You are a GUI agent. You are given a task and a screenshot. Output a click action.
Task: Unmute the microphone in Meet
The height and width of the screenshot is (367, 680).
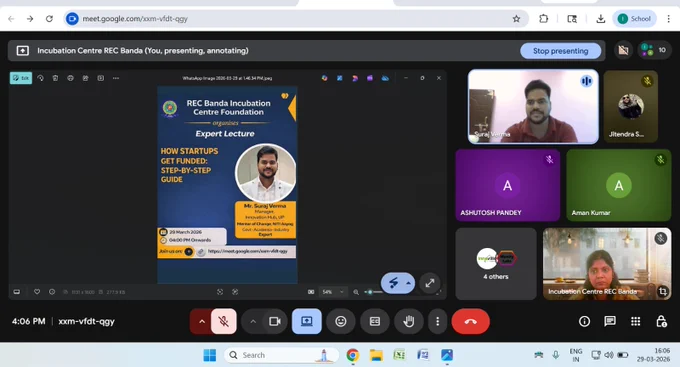pos(224,321)
